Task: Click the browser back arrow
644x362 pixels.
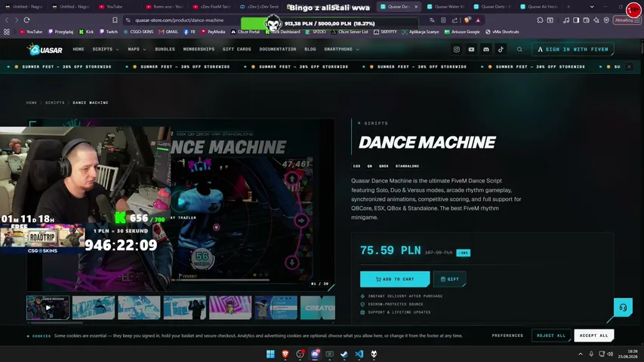Action: tap(7, 20)
